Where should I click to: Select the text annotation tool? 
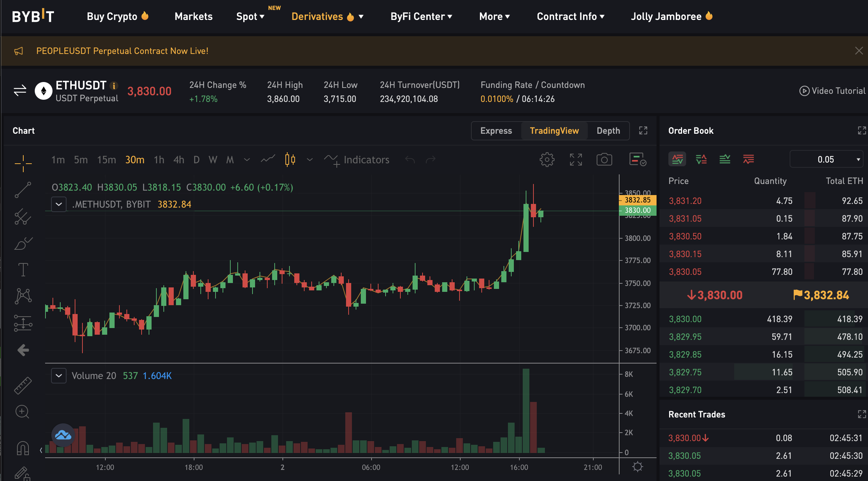[x=23, y=269]
